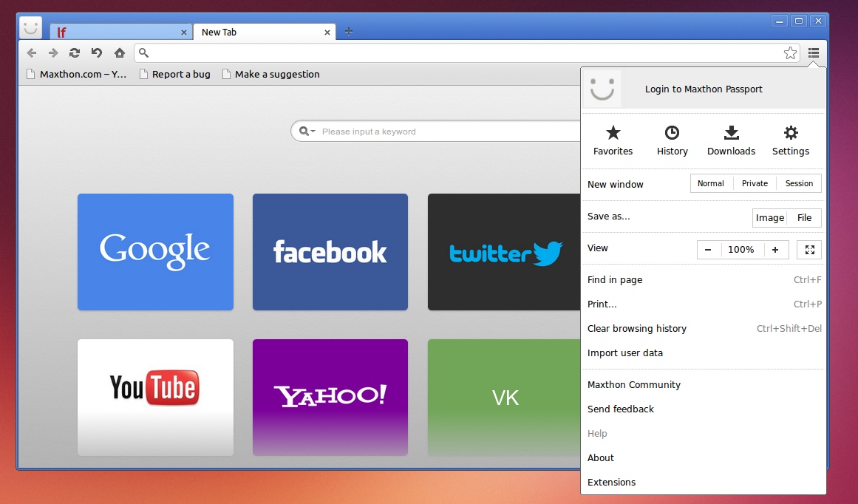
Task: Switch to the first tab
Action: 120,33
